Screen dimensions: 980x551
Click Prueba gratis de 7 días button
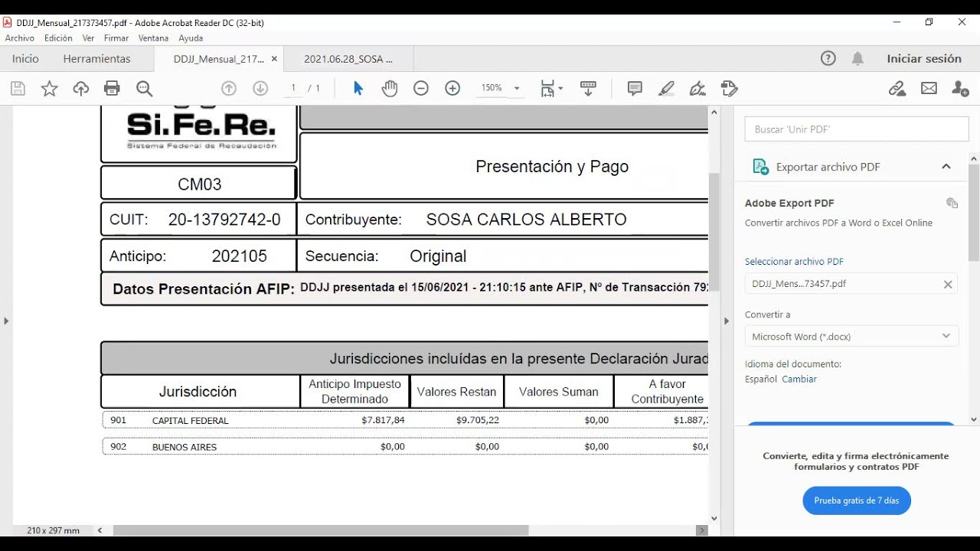pos(857,500)
